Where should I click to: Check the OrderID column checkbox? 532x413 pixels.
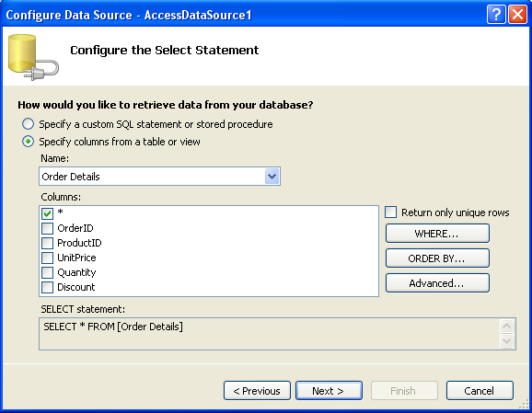(x=48, y=228)
